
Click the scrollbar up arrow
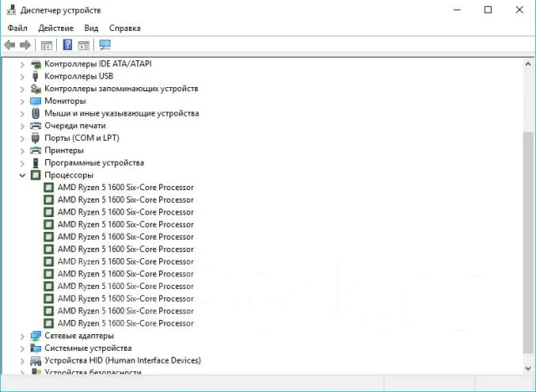pyautogui.click(x=528, y=64)
